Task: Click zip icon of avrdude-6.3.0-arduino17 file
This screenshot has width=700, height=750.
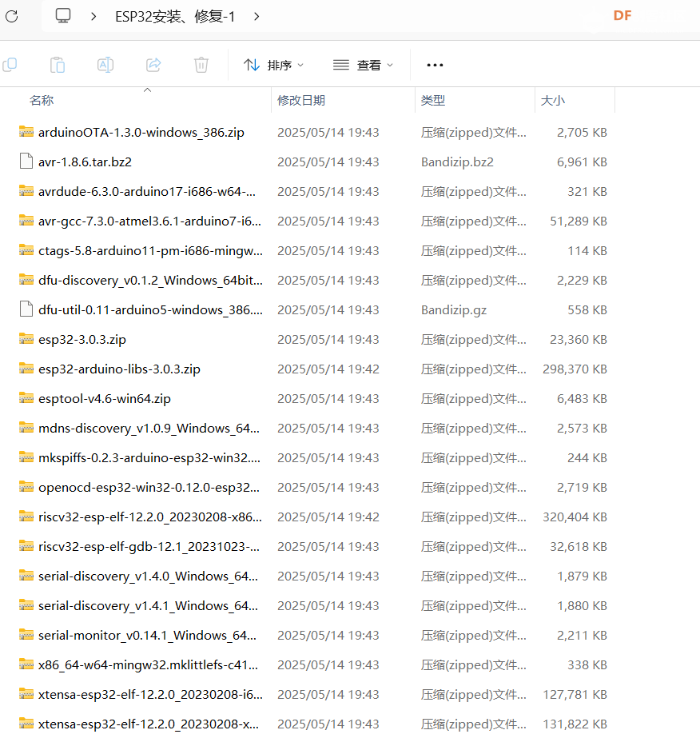Action: pyautogui.click(x=26, y=191)
